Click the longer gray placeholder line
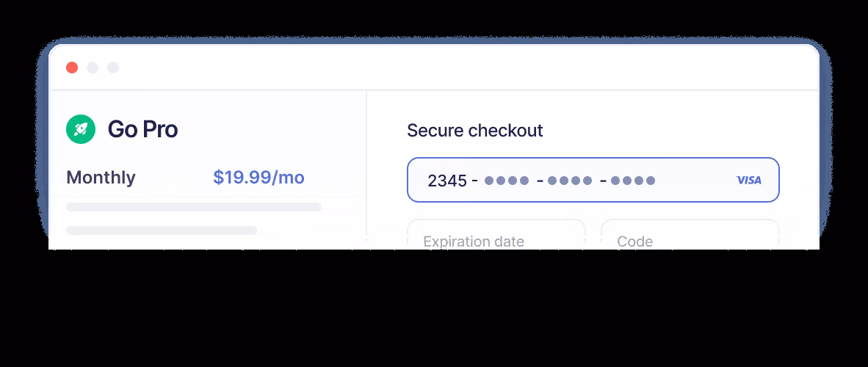Image resolution: width=868 pixels, height=367 pixels. 194,207
